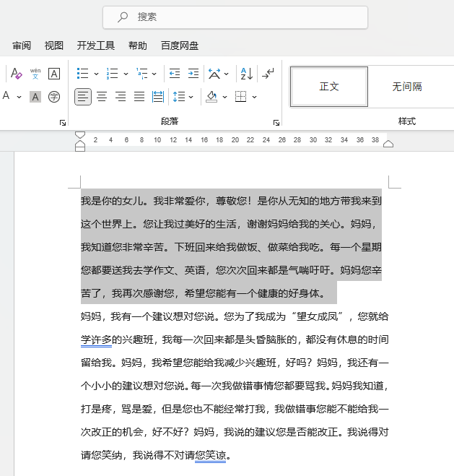Click the search magnifier icon
454x476 pixels.
tap(123, 17)
